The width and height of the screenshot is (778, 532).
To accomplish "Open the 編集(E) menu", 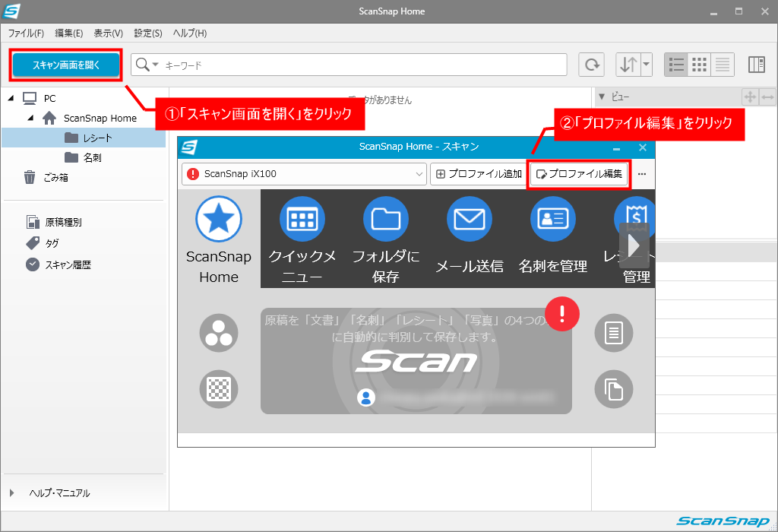I will (x=69, y=33).
